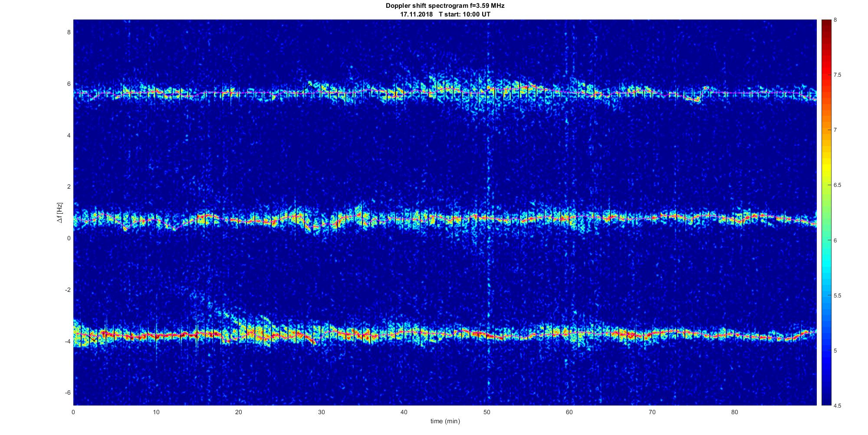The width and height of the screenshot is (868, 435).
Task: Click the colorbar gradient strip
Action: click(x=826, y=213)
